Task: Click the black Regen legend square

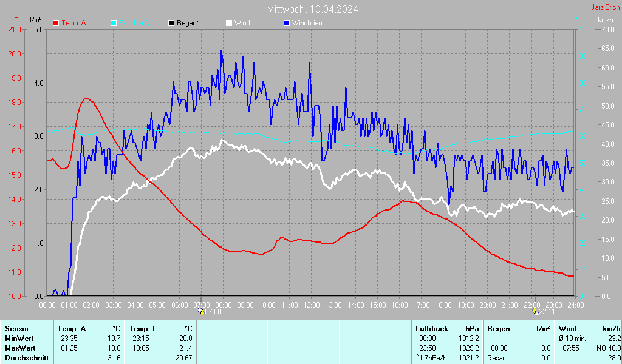Action: pyautogui.click(x=171, y=23)
